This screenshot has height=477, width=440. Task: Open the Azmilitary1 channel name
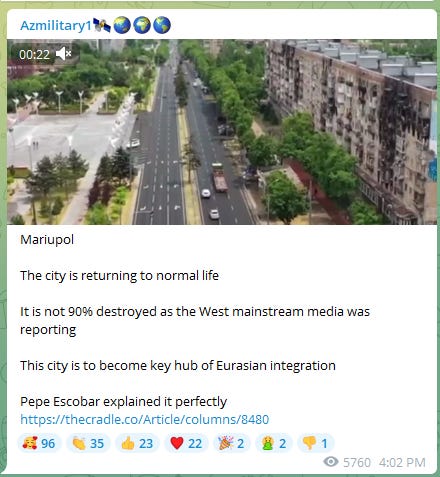(x=56, y=25)
